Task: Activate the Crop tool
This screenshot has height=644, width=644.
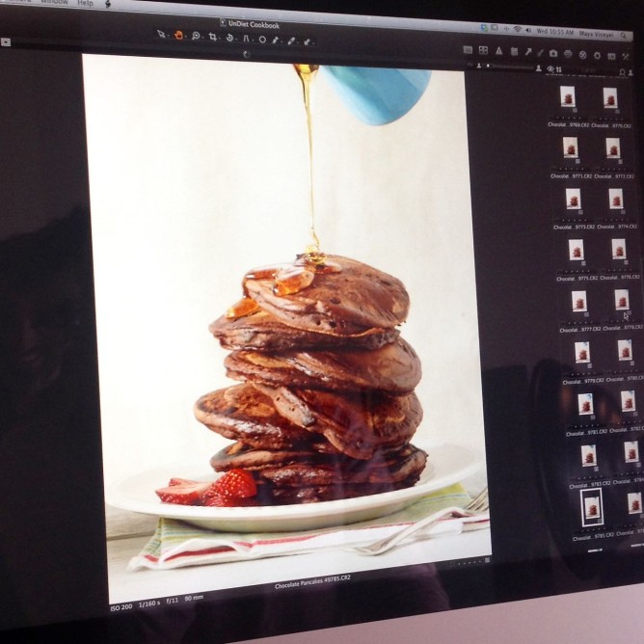Action: pyautogui.click(x=213, y=38)
